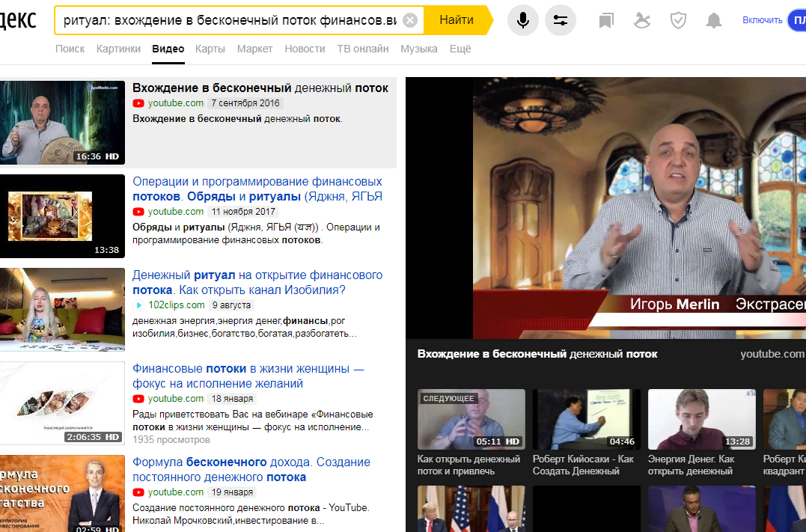The image size is (806, 532).
Task: Click the YouTube icon beside 19 января
Action: point(138,492)
